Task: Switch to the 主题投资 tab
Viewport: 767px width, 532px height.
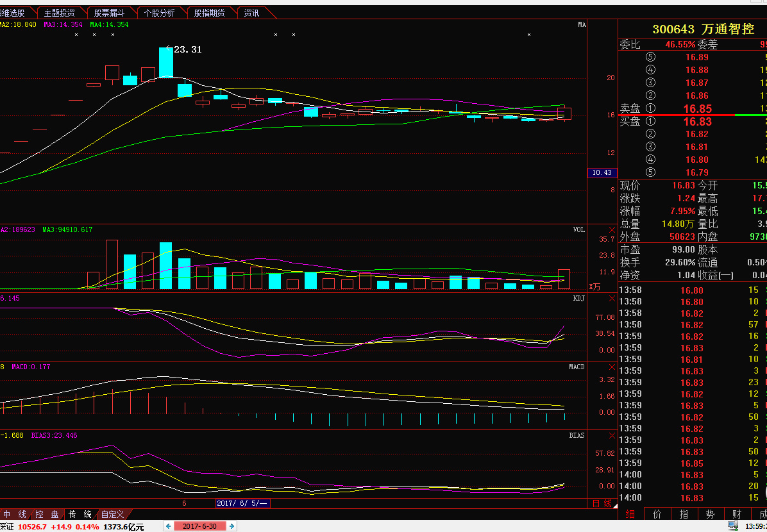Action: (59, 13)
